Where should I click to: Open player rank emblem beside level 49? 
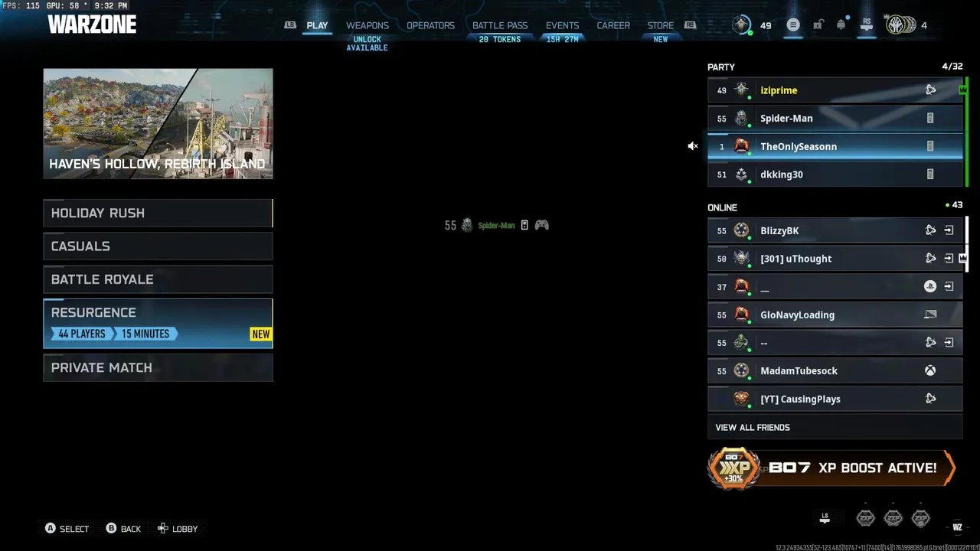click(x=741, y=25)
